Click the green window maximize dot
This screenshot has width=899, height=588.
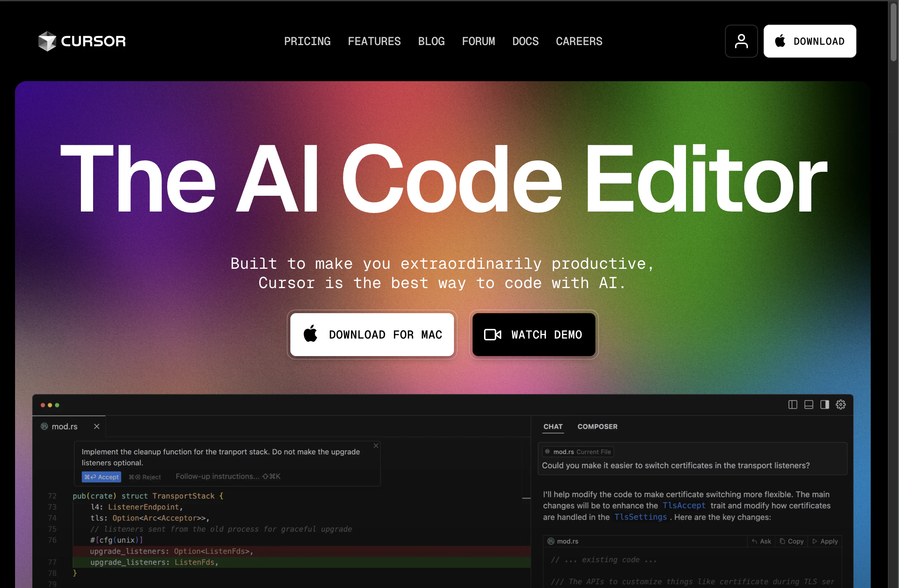[x=57, y=405]
